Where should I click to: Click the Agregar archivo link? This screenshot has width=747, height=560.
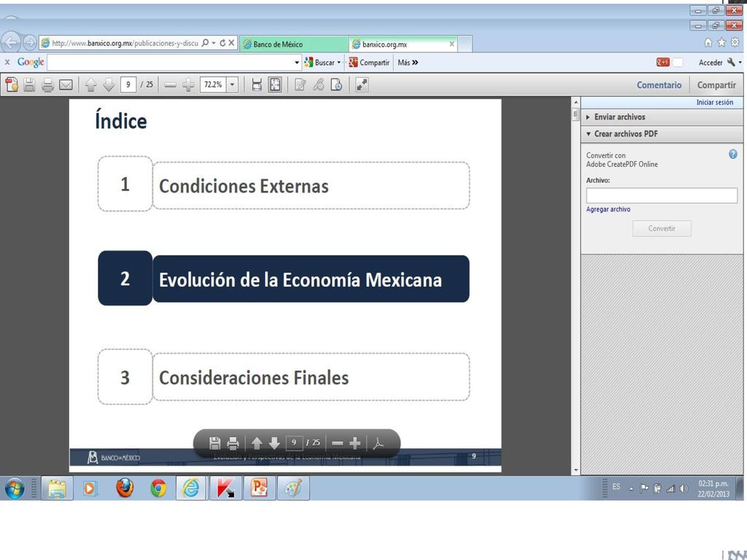pos(608,209)
